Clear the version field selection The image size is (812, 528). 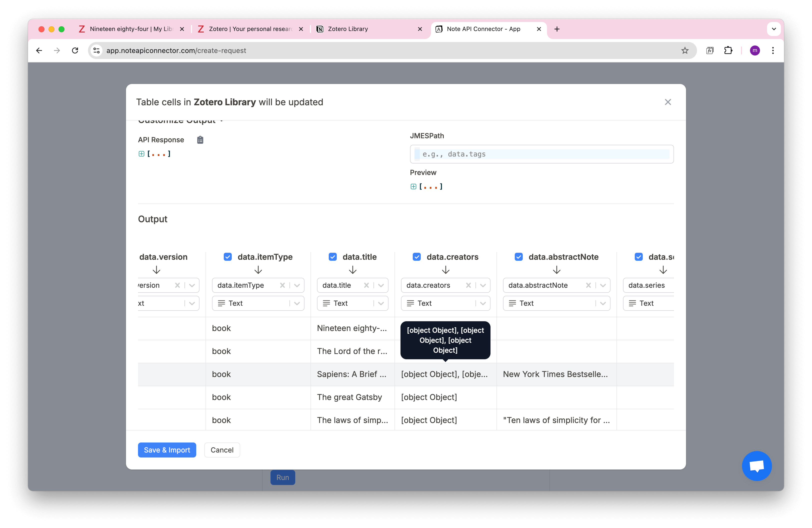coord(177,285)
